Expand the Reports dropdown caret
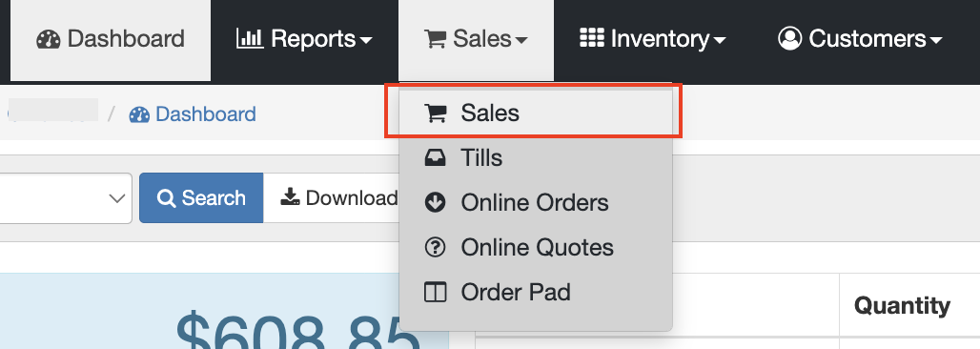The image size is (980, 349). (366, 41)
